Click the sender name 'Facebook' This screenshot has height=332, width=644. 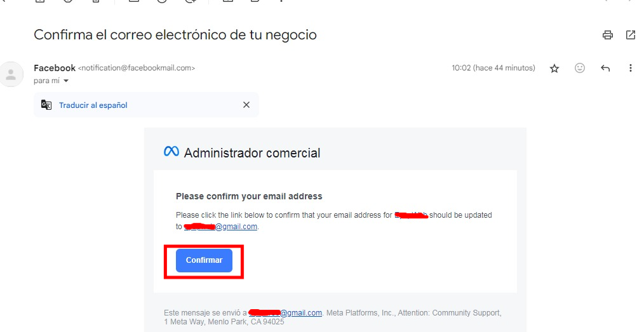[55, 68]
